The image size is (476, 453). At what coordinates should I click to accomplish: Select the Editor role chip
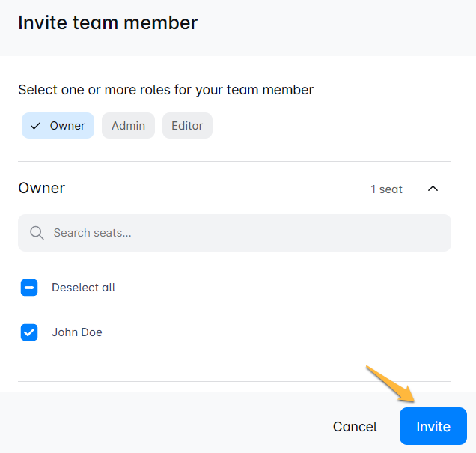[187, 126]
